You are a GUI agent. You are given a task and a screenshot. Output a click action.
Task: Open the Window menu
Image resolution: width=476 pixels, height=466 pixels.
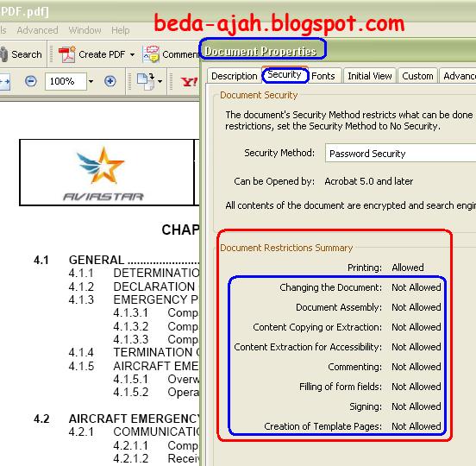point(85,30)
